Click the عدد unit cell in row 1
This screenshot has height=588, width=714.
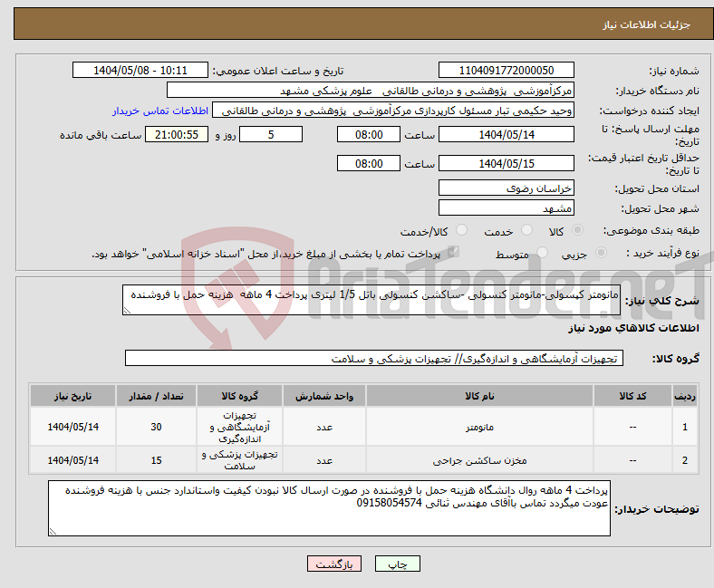click(324, 427)
